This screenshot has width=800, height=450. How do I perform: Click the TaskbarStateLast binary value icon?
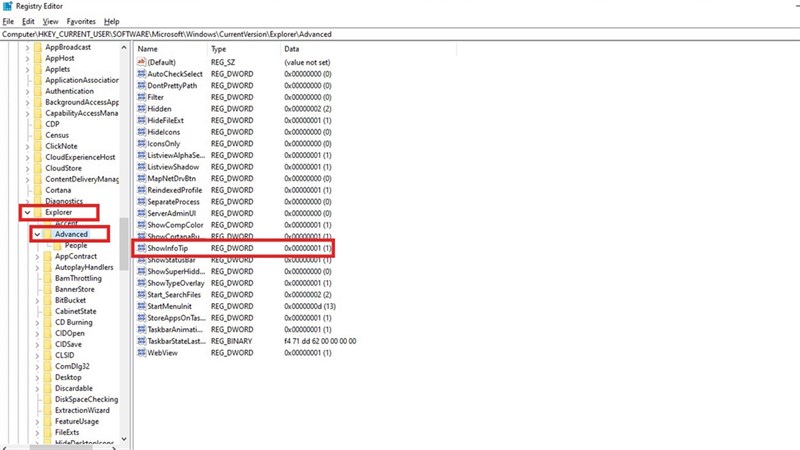tap(141, 341)
